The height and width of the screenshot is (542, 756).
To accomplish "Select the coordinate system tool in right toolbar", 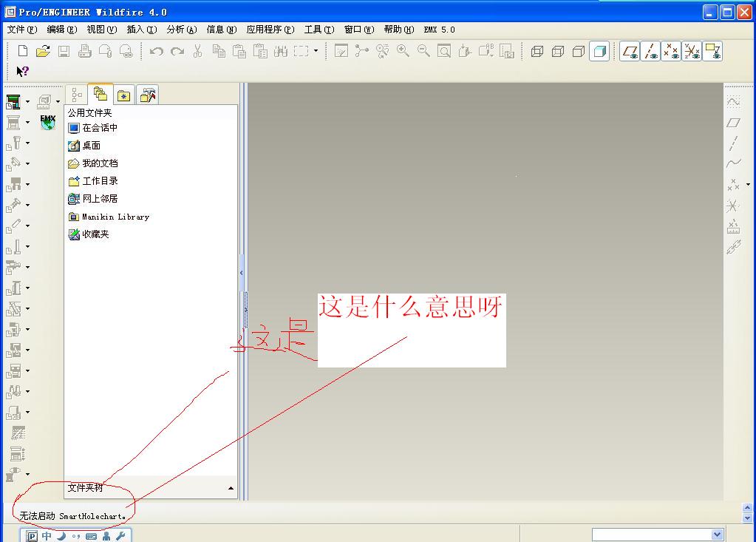I will pyautogui.click(x=732, y=206).
